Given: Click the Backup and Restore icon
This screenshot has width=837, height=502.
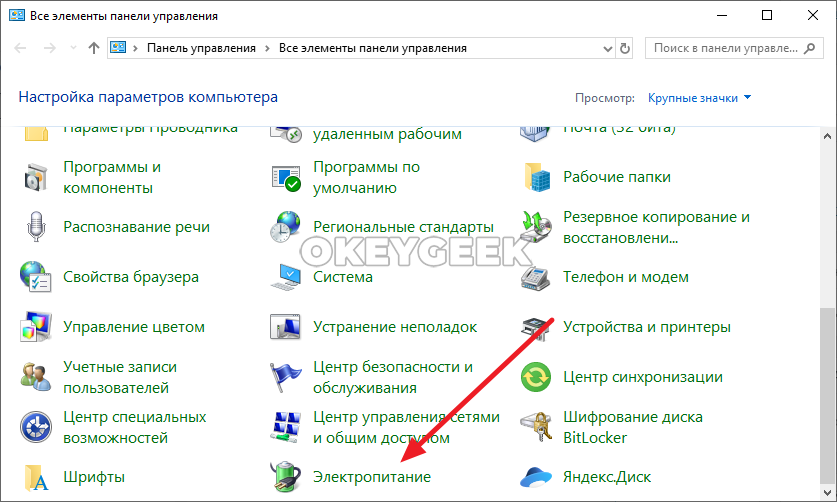Looking at the screenshot, I should pyautogui.click(x=536, y=226).
